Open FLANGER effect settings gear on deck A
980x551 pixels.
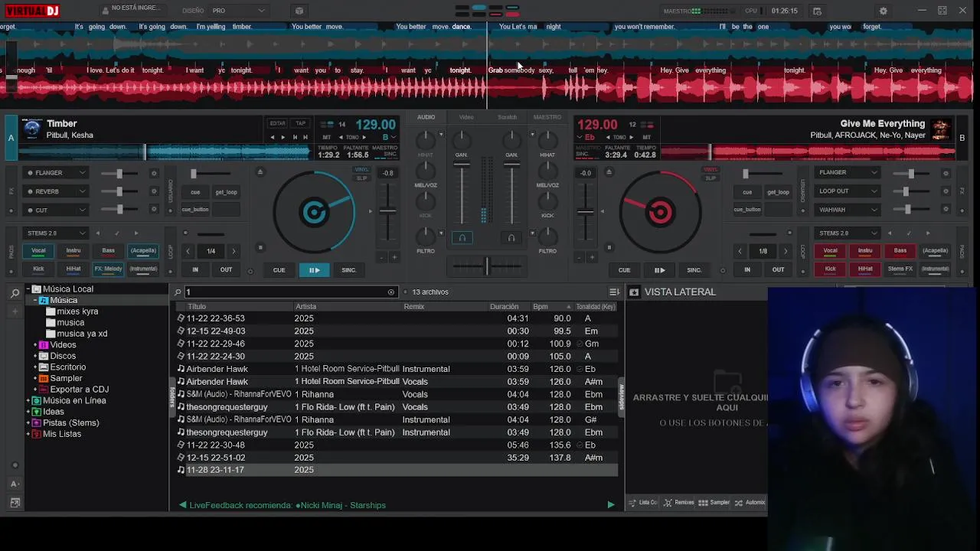[154, 173]
